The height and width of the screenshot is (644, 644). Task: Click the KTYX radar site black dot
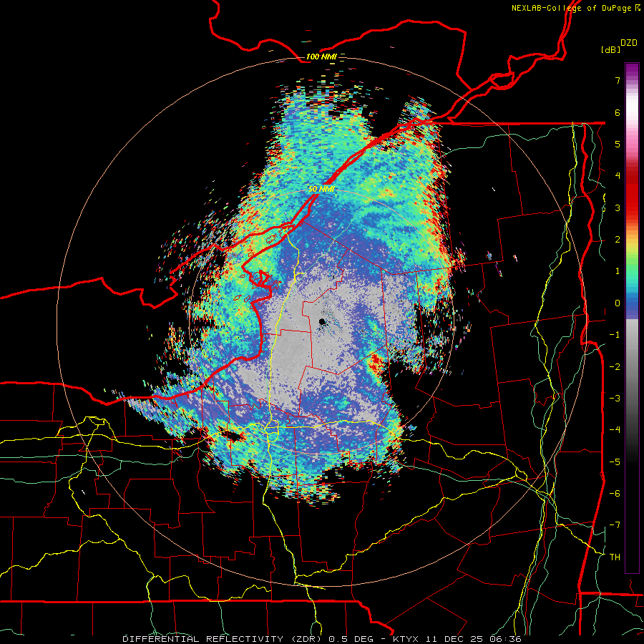pyautogui.click(x=322, y=321)
